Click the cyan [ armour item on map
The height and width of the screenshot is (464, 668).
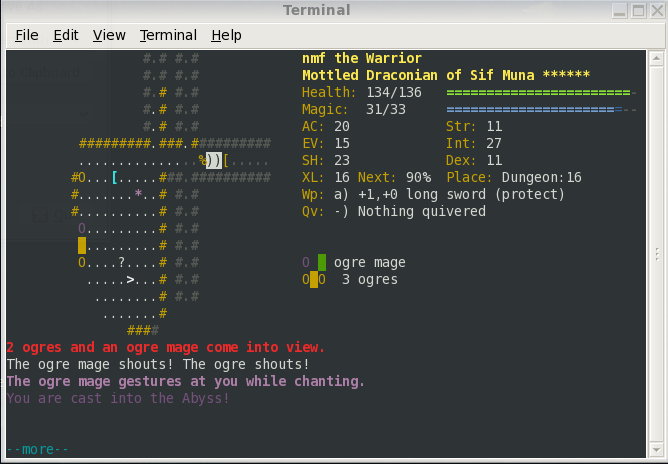coord(115,177)
